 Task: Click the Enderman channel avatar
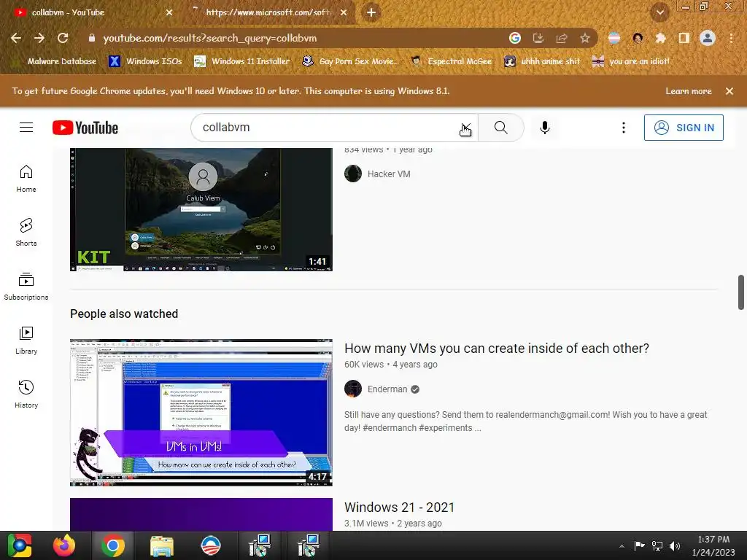pos(353,389)
